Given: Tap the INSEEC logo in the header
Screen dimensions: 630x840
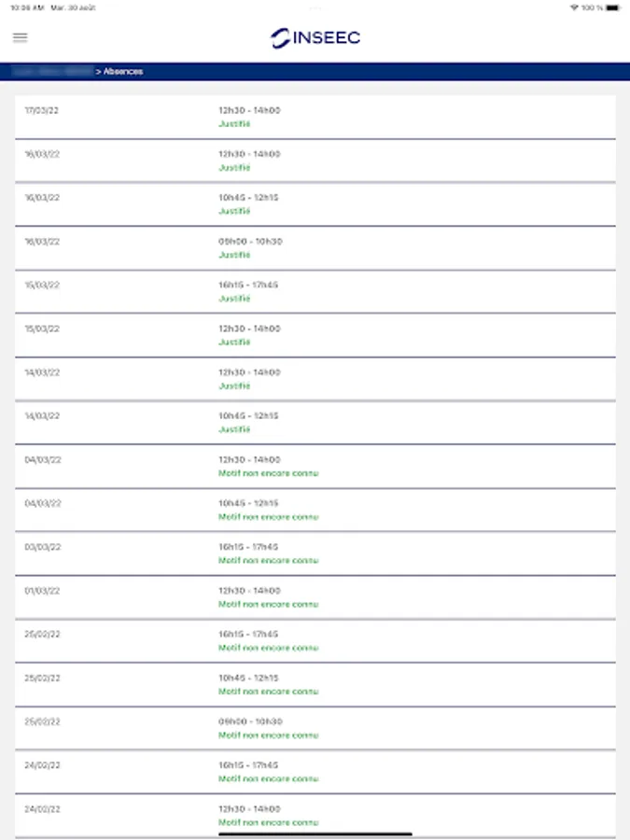Looking at the screenshot, I should click(315, 37).
